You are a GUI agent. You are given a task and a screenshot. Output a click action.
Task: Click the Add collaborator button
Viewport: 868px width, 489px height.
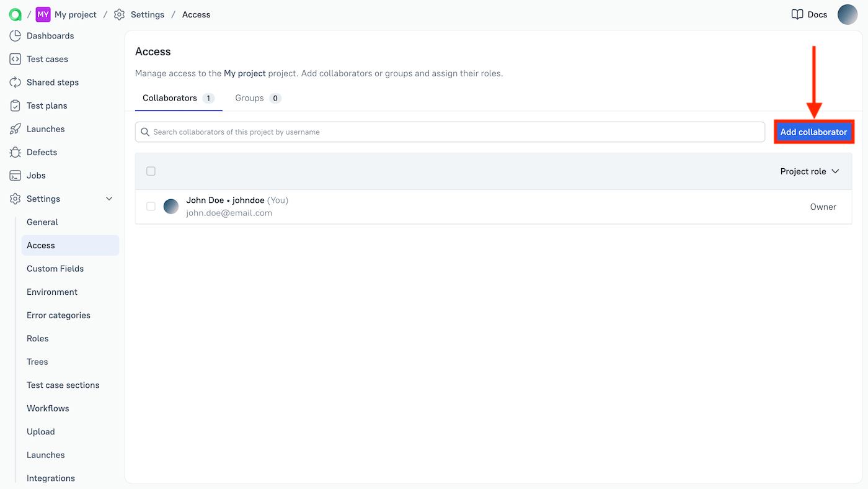point(814,132)
